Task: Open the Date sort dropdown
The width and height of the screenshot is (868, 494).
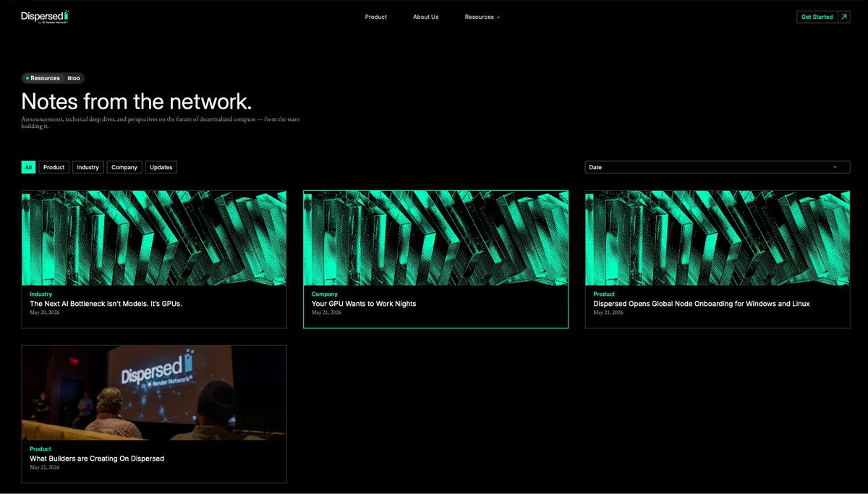Action: 718,167
